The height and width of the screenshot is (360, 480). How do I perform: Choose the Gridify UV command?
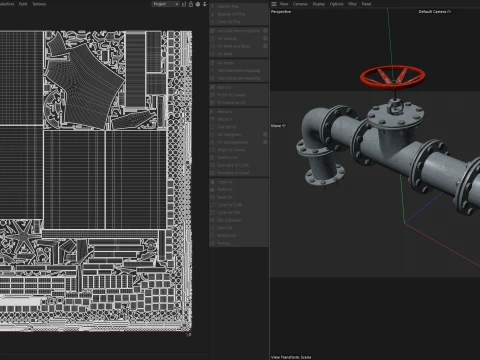pos(239,158)
